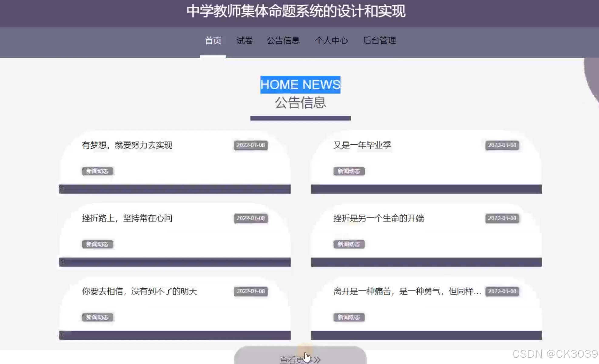Open news '挫折路上，坚持常在心间'
This screenshot has height=364, width=599.
[x=127, y=218]
